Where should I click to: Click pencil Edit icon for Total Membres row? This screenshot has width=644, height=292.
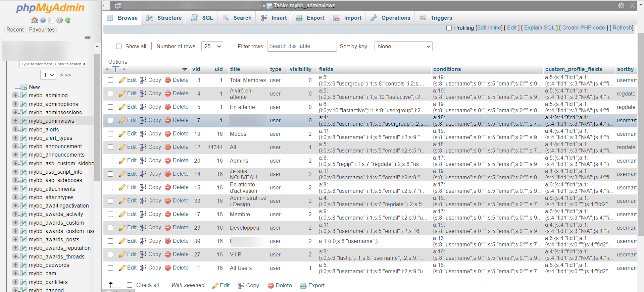click(x=122, y=80)
